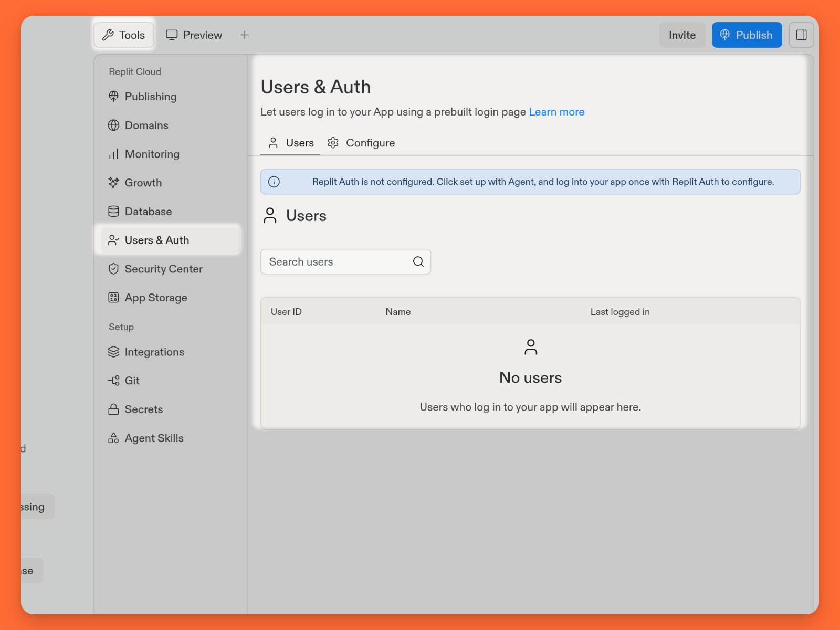Image resolution: width=840 pixels, height=630 pixels.
Task: Click the Setup section label
Action: (x=121, y=327)
